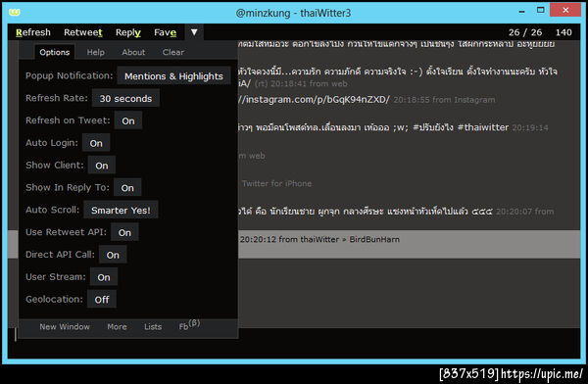
Task: Click the 140 character counter
Action: click(563, 32)
